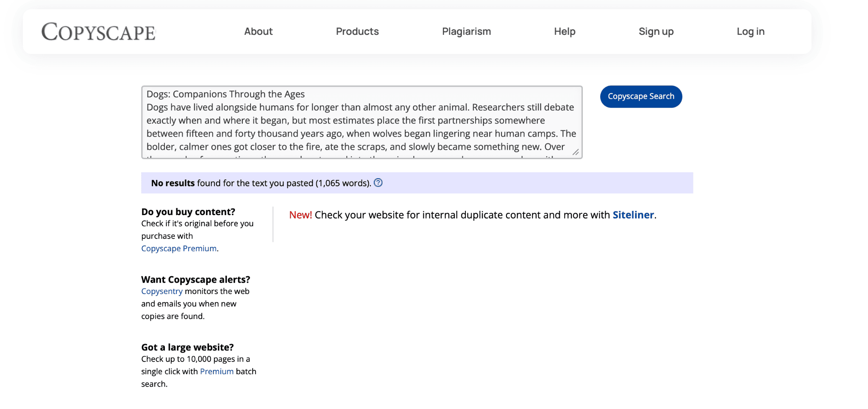Open the help question mark icon
Screen dimensions: 868x409
[x=378, y=183]
